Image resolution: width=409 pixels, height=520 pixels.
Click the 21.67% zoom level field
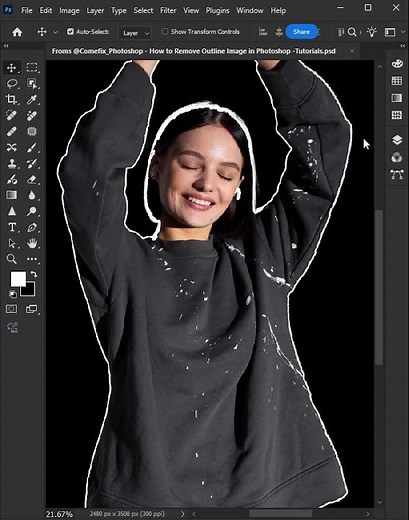59,514
